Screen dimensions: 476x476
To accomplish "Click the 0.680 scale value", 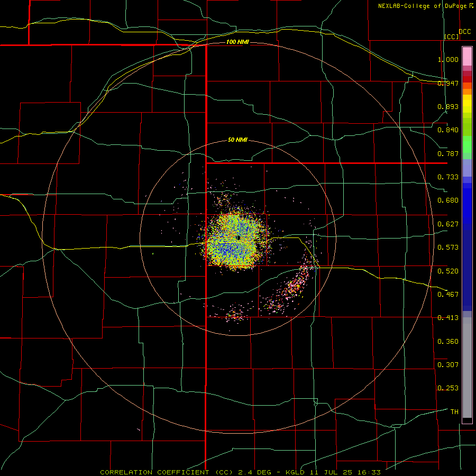I will (x=448, y=200).
